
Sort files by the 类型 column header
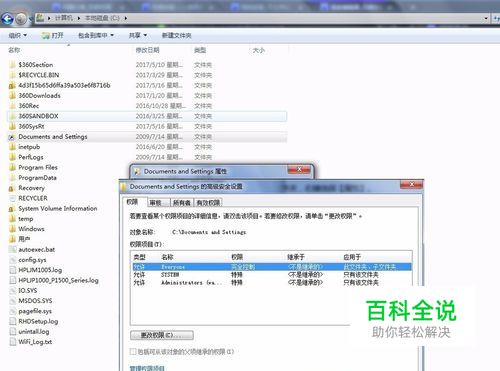coord(200,50)
